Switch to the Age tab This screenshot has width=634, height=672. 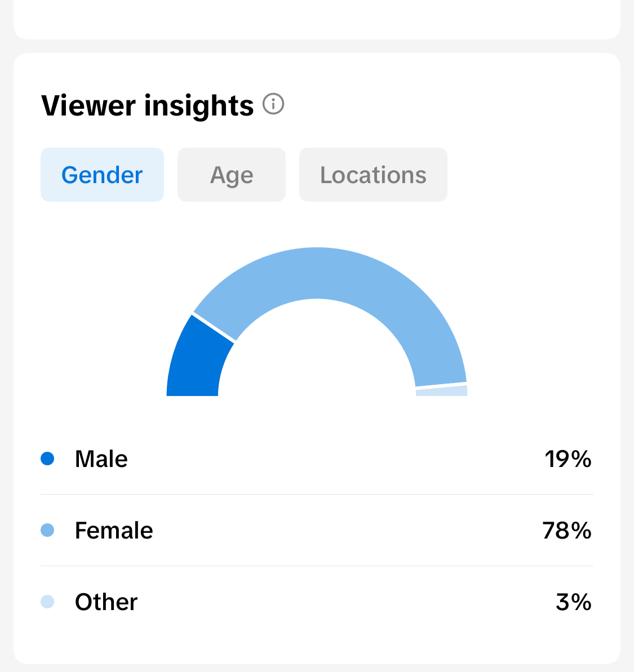click(232, 175)
